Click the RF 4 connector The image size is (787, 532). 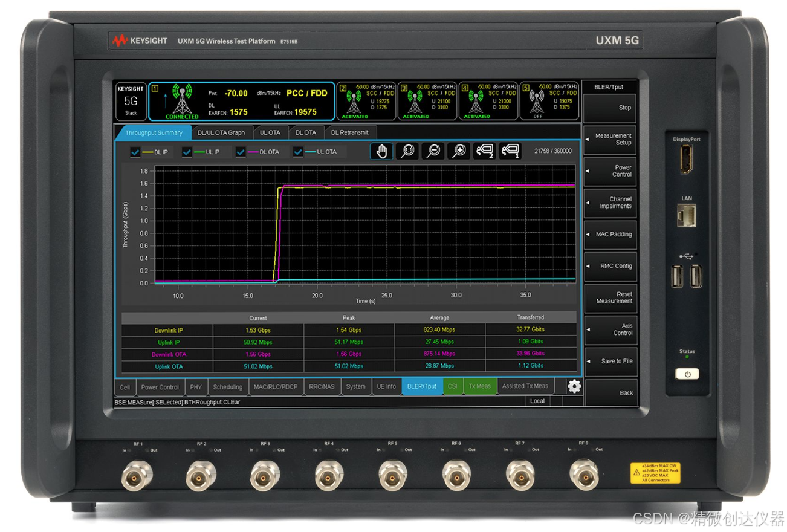coord(329,475)
